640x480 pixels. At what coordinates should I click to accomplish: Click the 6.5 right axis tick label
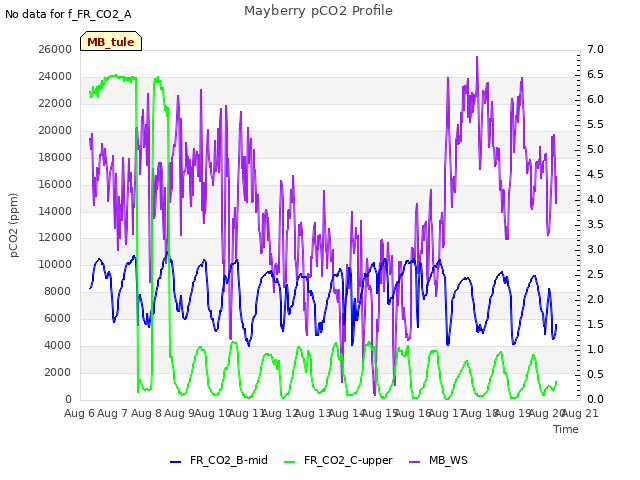(x=596, y=74)
